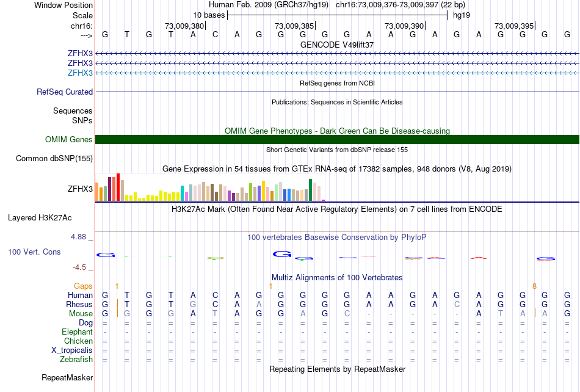This screenshot has height=392, width=580.
Task: Open the GTEx Gene Expression in 54 tissues title
Action: click(337, 169)
